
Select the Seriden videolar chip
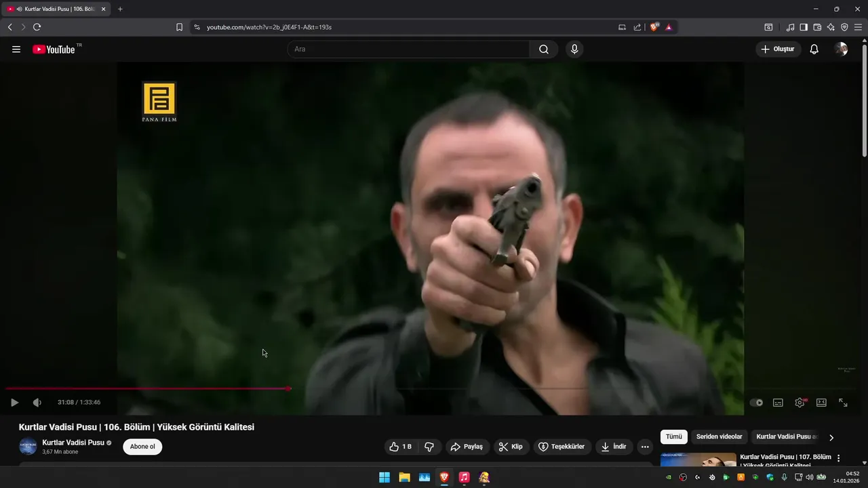(719, 437)
